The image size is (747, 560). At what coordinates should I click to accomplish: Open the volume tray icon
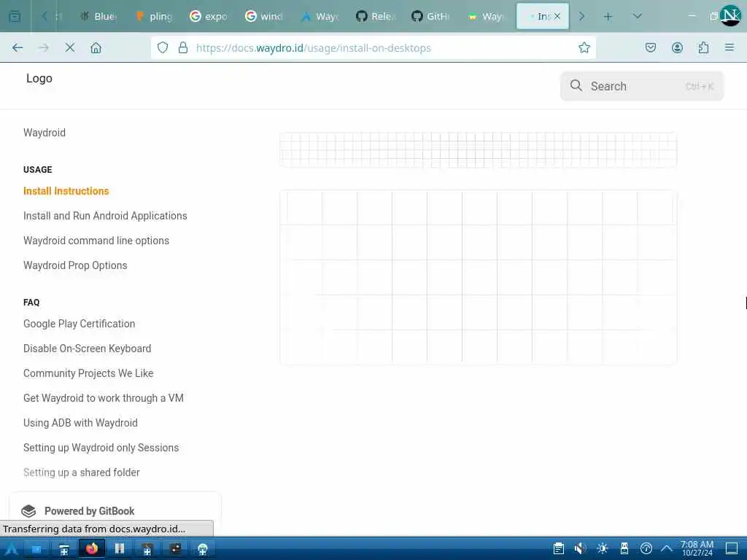(580, 549)
